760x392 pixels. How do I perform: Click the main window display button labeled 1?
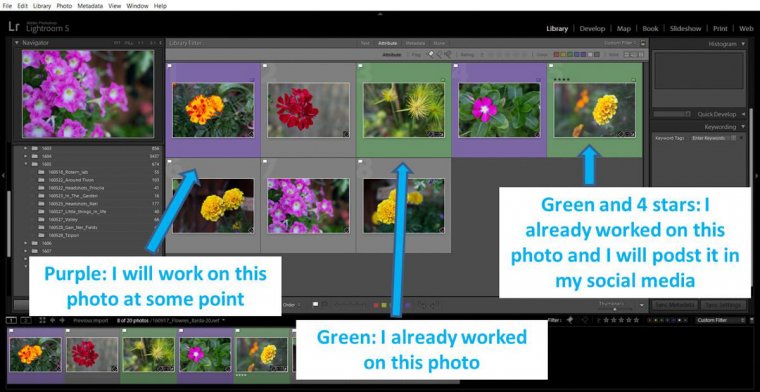point(11,320)
